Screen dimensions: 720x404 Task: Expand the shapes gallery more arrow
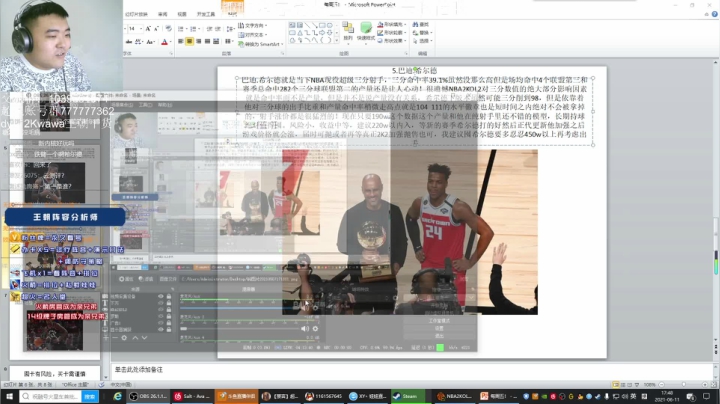[336, 41]
